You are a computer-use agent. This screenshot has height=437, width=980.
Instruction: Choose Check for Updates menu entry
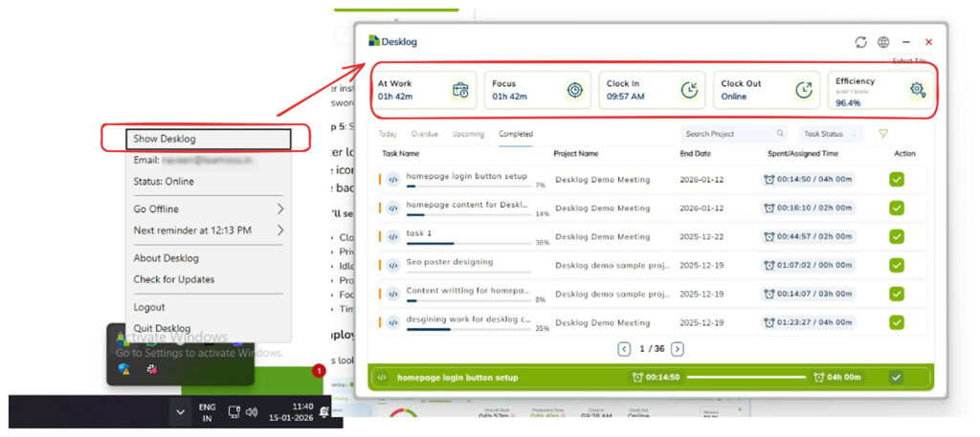click(174, 279)
